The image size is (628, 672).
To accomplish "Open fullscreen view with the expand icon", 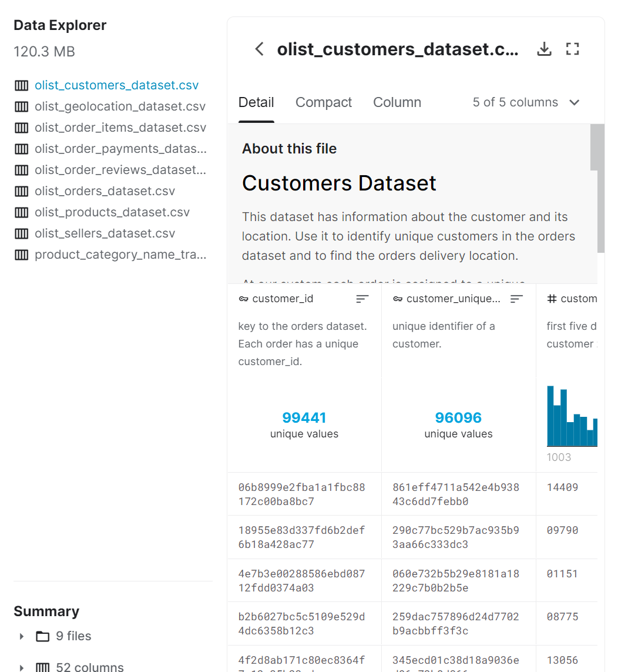I will click(x=572, y=49).
